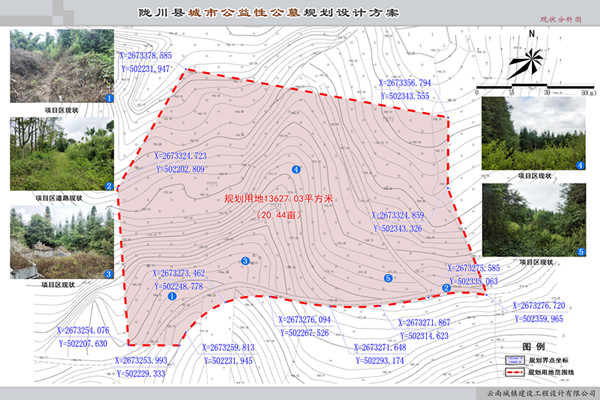
Task: Click map marker 1 inside the planning area
Action: tap(171, 297)
